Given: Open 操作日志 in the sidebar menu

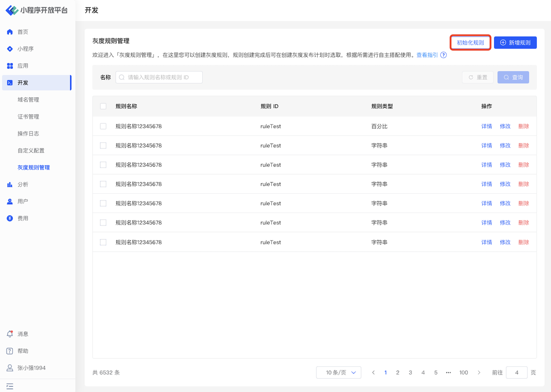Looking at the screenshot, I should pos(28,134).
